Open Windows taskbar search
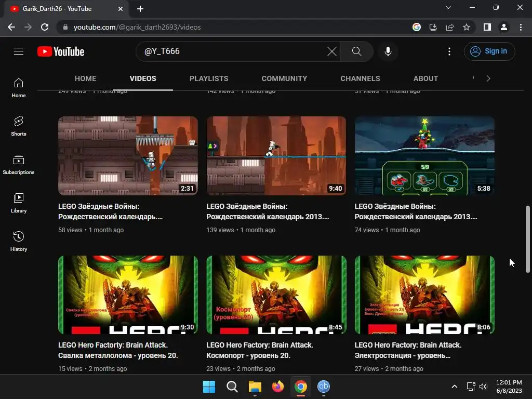Viewport: 532px width, 399px height. pos(232,387)
